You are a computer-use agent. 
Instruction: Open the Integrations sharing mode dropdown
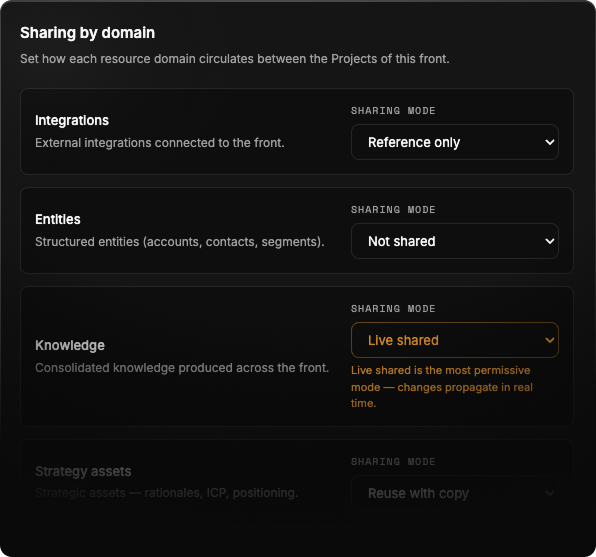[x=455, y=142]
